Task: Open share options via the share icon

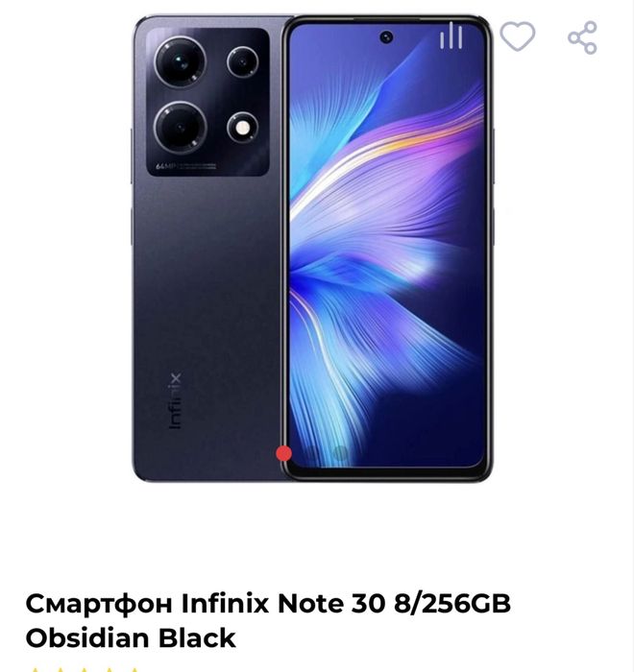Action: tap(582, 37)
